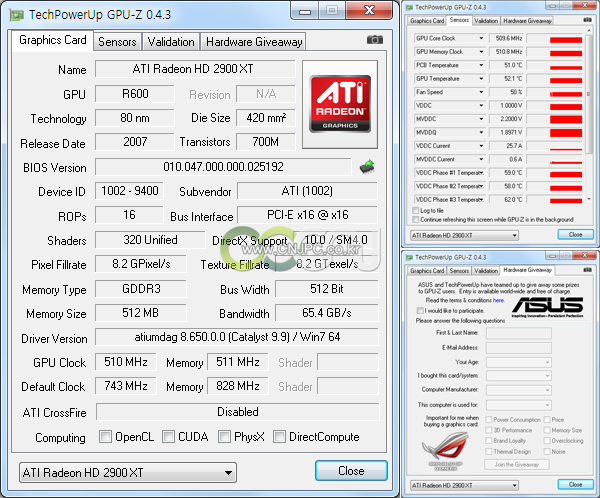Viewport: 600px width, 498px height.
Task: Open the This computer is used for dropdown
Action: click(518, 405)
